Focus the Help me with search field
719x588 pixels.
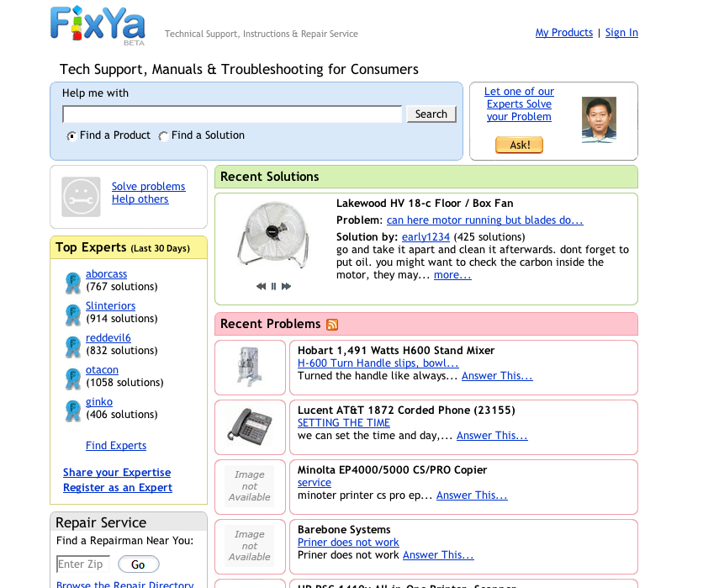click(x=232, y=114)
